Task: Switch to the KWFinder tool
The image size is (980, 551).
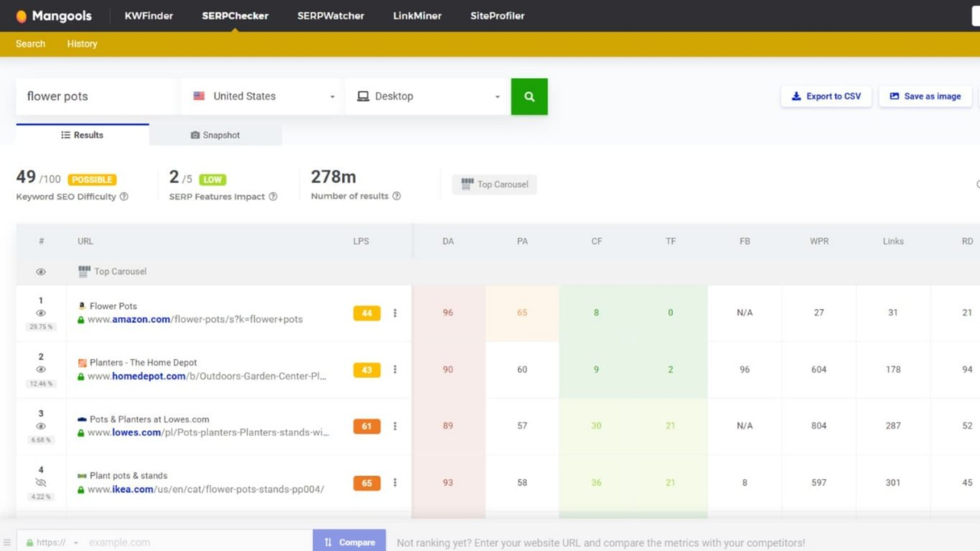Action: (149, 15)
